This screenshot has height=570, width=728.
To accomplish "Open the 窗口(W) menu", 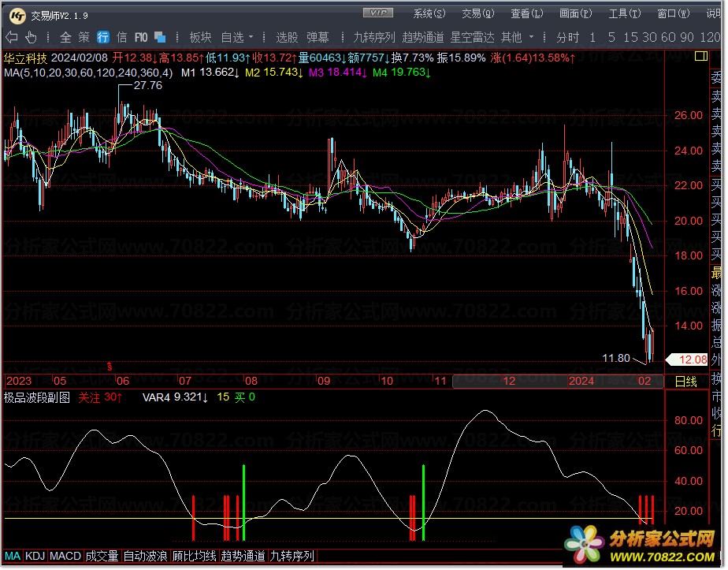I will point(674,14).
